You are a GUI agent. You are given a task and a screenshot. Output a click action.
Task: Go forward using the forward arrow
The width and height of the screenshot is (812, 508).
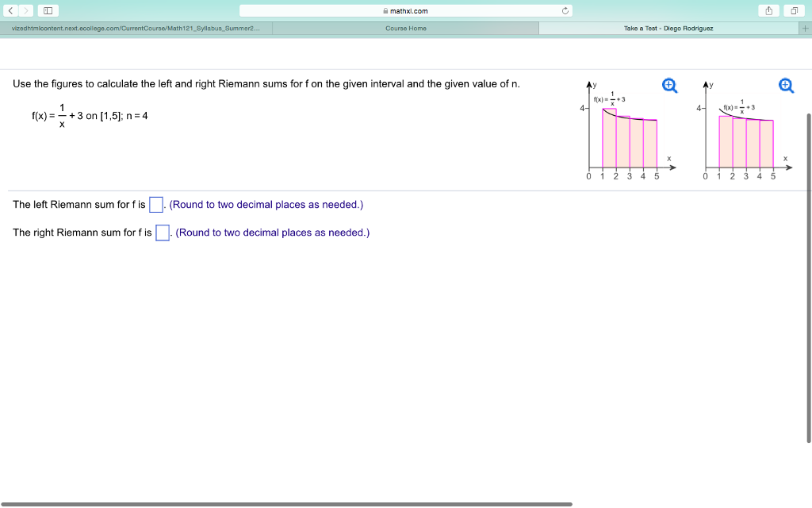pyautogui.click(x=26, y=11)
